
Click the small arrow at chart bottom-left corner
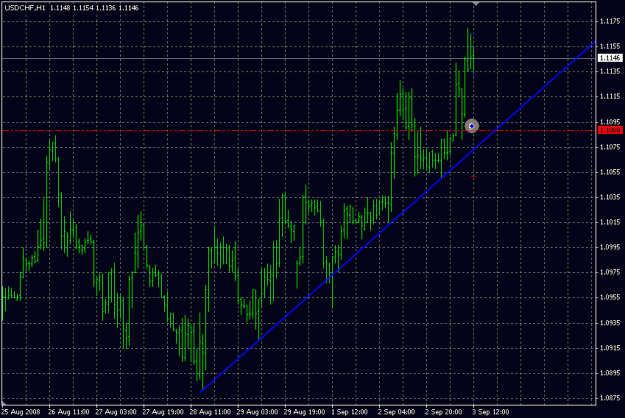4,403
